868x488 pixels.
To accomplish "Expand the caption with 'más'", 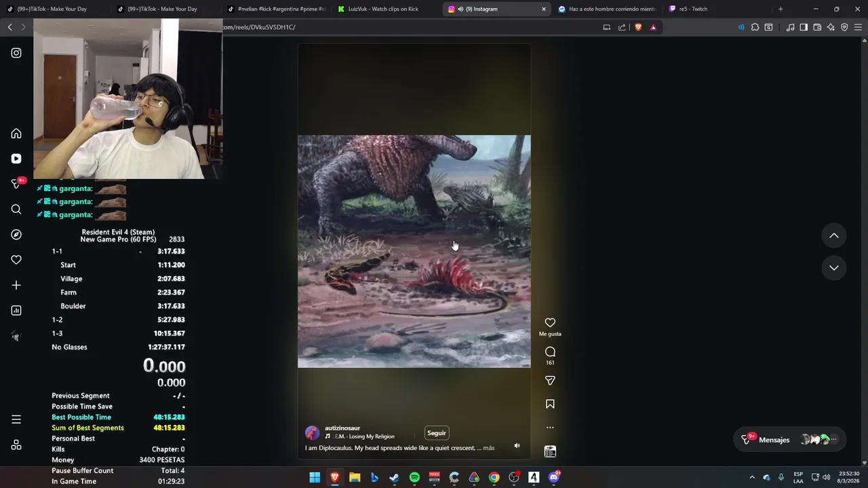I will (489, 448).
